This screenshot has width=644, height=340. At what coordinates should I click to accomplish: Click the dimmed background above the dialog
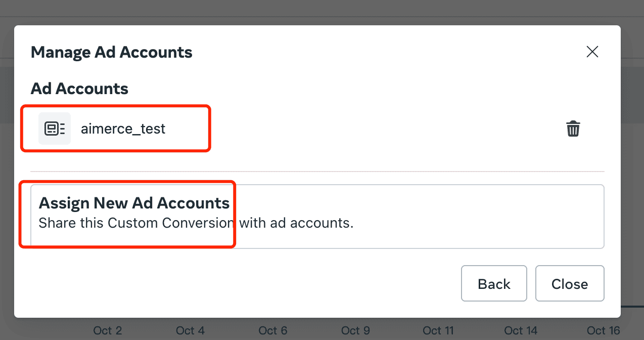point(321,11)
